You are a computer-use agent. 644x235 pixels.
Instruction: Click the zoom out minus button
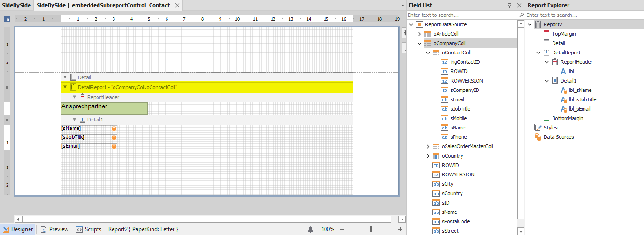[x=341, y=229]
